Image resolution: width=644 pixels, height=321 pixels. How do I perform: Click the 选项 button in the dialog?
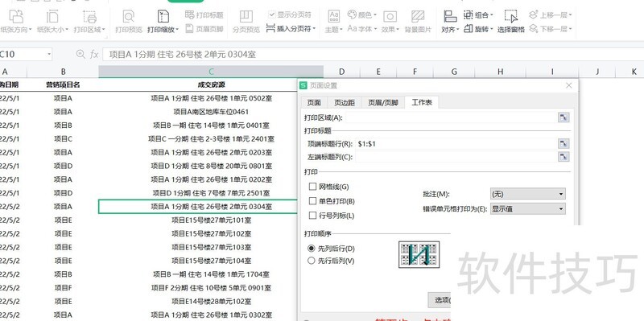[x=439, y=300]
